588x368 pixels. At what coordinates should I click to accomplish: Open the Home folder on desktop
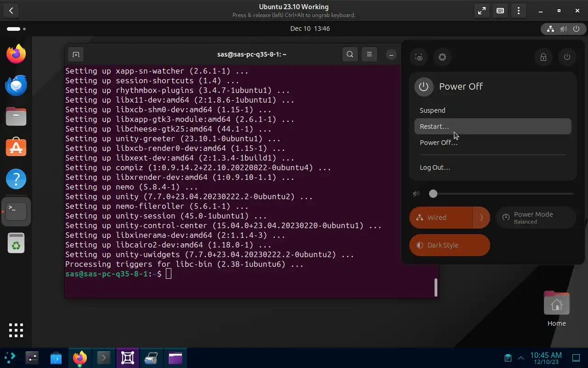pos(556,308)
